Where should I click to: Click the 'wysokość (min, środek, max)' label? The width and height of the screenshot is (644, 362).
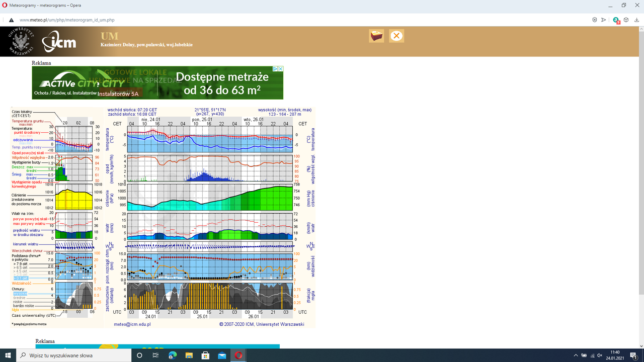click(285, 110)
